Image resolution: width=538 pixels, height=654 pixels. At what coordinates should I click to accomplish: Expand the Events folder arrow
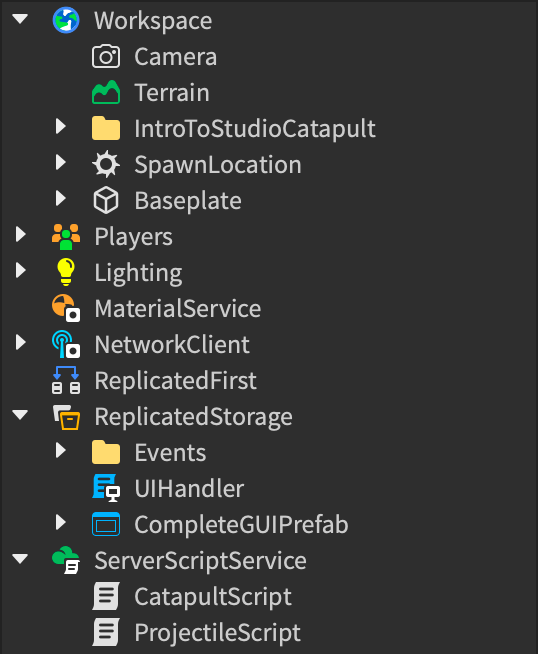tap(61, 450)
